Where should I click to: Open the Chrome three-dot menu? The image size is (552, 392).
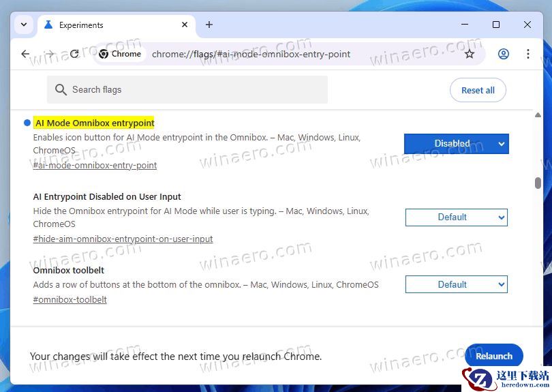tap(528, 54)
